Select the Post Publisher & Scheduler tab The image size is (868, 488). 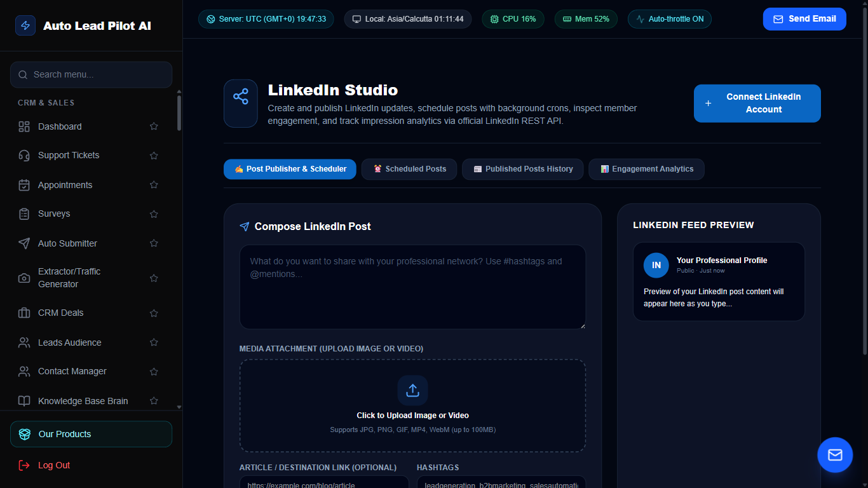coord(290,169)
